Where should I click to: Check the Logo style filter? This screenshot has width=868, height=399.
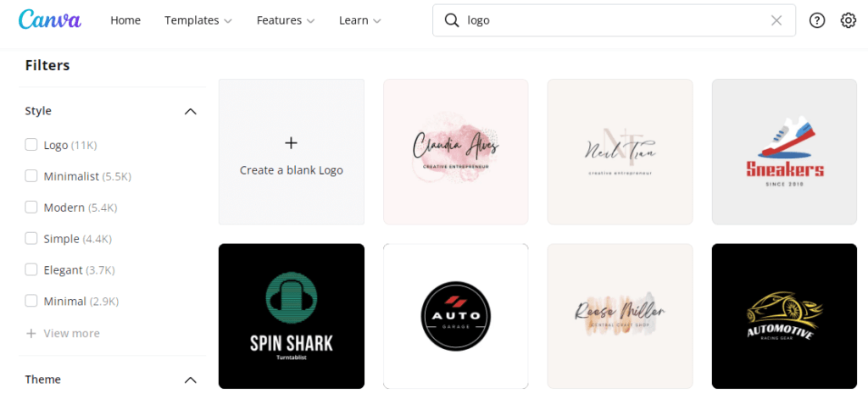tap(31, 145)
